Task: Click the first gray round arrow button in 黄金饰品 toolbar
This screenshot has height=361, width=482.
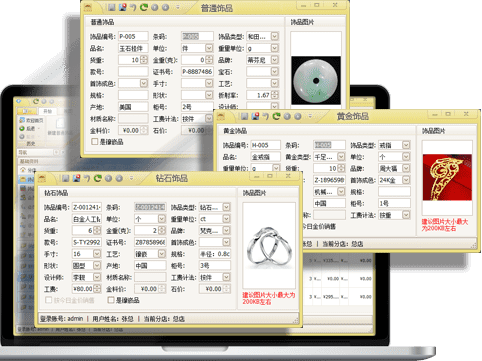Action: pos(287,116)
